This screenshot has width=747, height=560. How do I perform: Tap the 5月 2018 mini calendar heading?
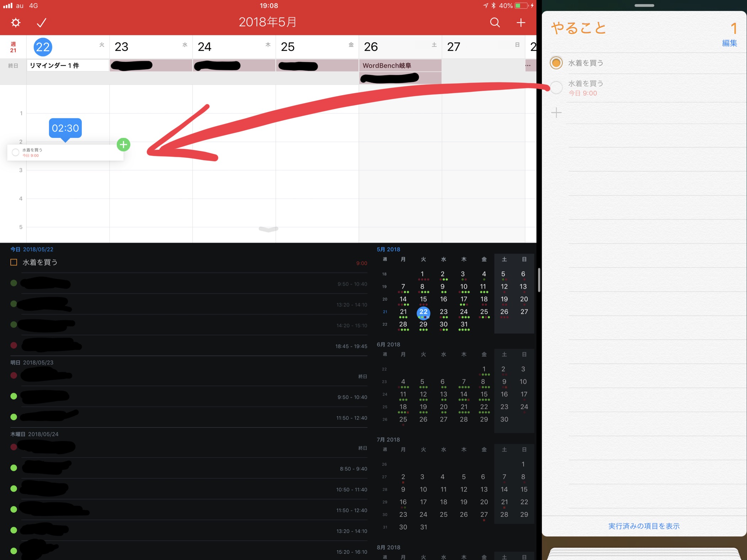(388, 249)
